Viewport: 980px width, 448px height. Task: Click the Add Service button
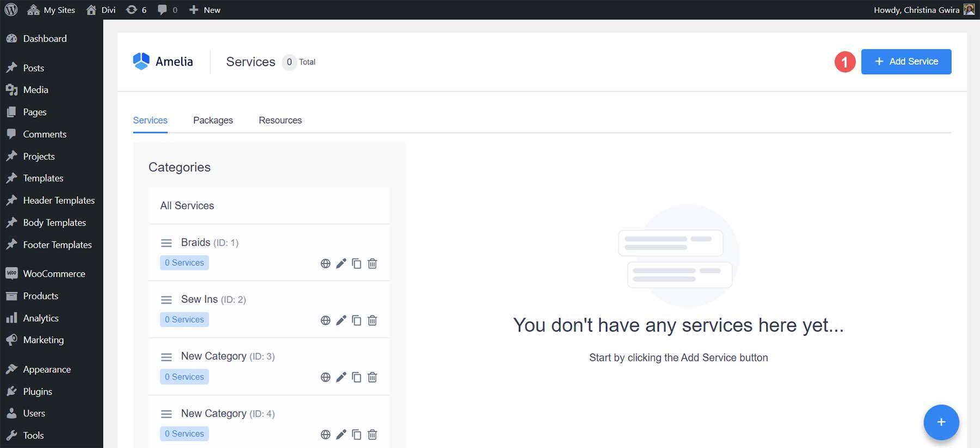(x=906, y=62)
